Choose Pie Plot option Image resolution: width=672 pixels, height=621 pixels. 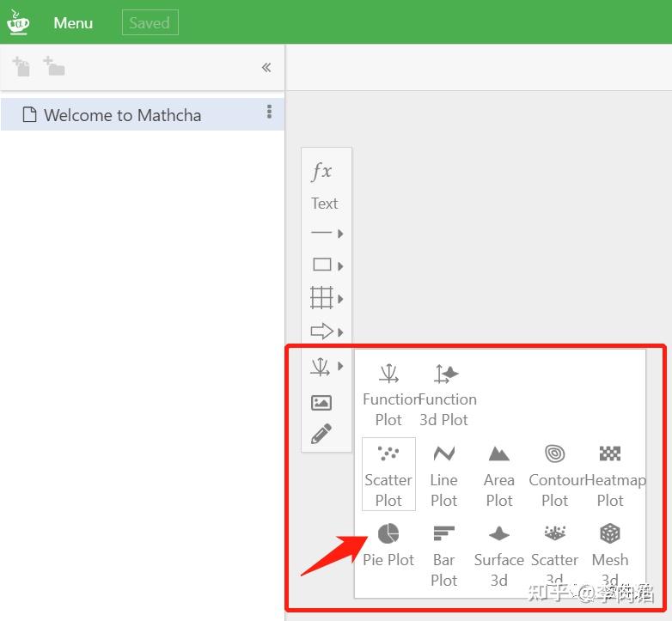coord(388,545)
